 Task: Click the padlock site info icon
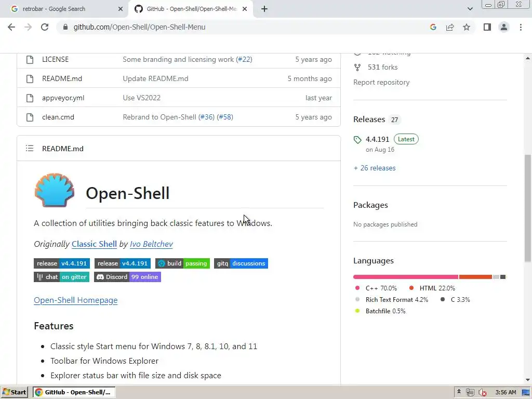click(x=65, y=27)
